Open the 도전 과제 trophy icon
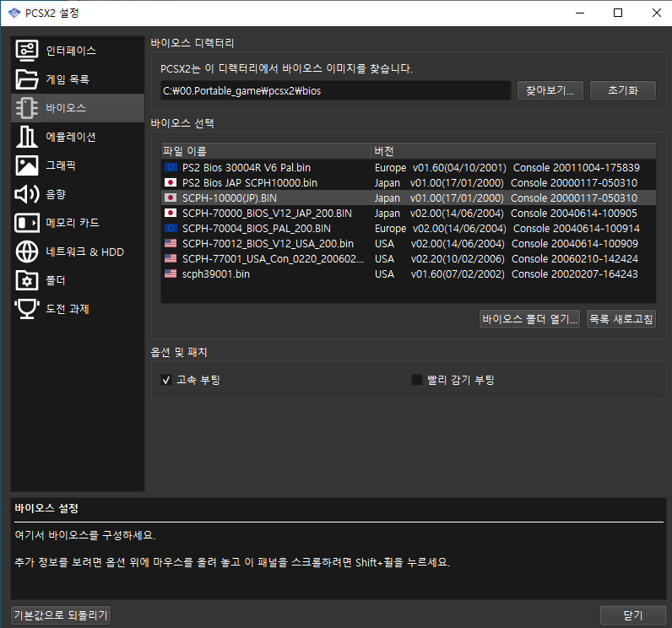This screenshot has height=628, width=672. 26,309
